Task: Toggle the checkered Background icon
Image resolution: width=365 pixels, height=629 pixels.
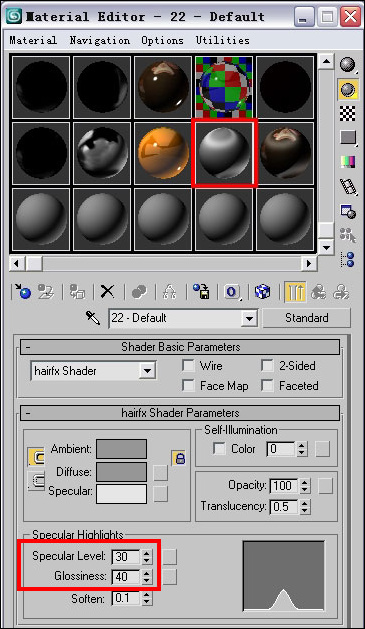Action: [347, 114]
